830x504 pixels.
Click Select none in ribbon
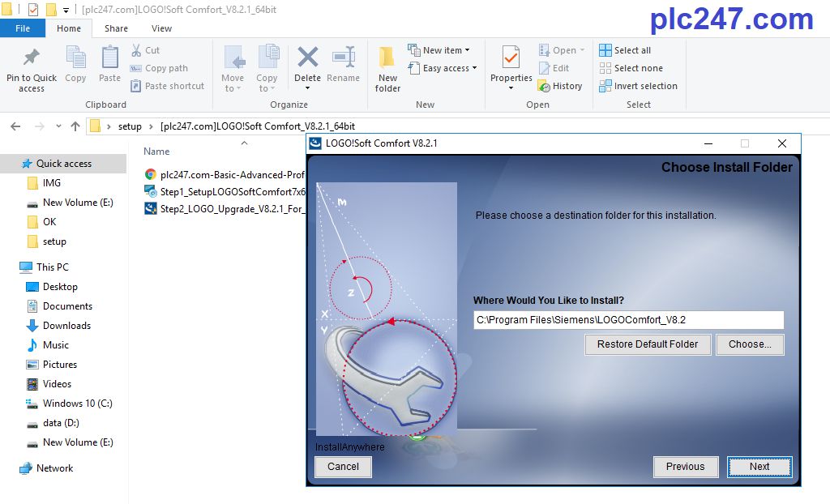coord(631,68)
